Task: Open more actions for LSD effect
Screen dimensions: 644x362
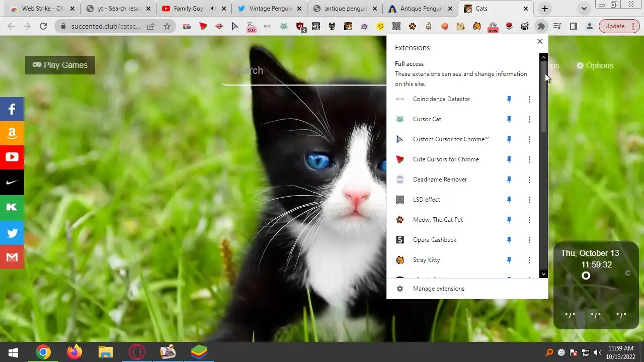Action: pos(529,200)
